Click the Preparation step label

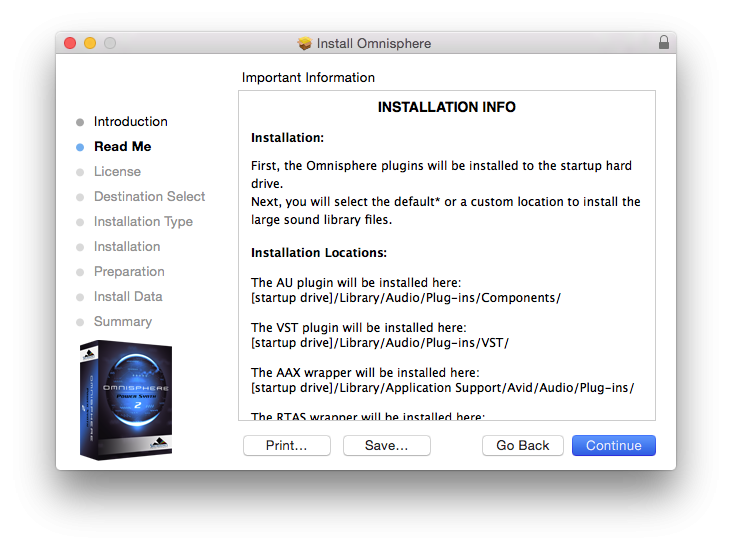129,272
